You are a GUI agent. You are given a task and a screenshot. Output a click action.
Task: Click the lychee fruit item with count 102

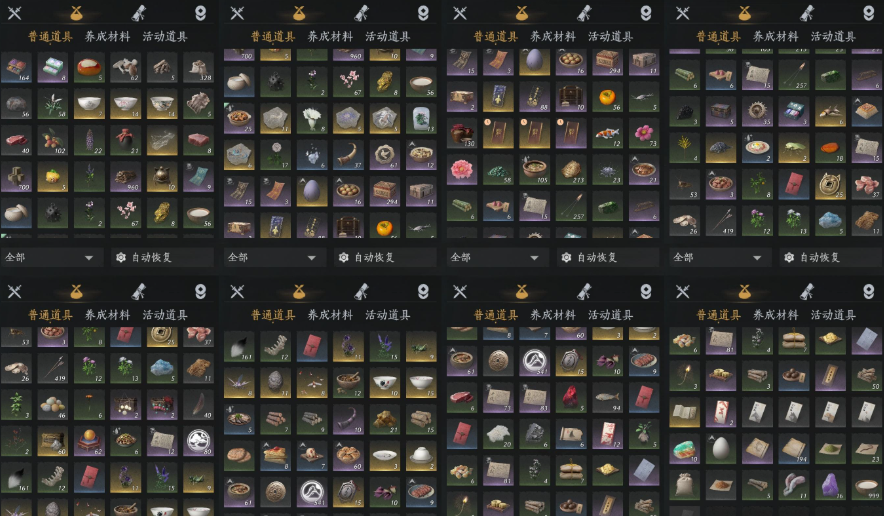pos(52,140)
